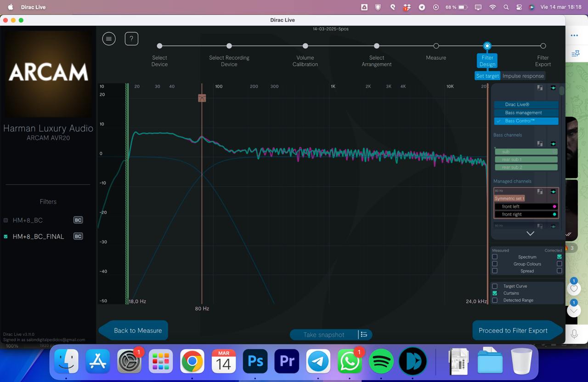
Task: Go to the Volume Calibration step
Action: 305,46
